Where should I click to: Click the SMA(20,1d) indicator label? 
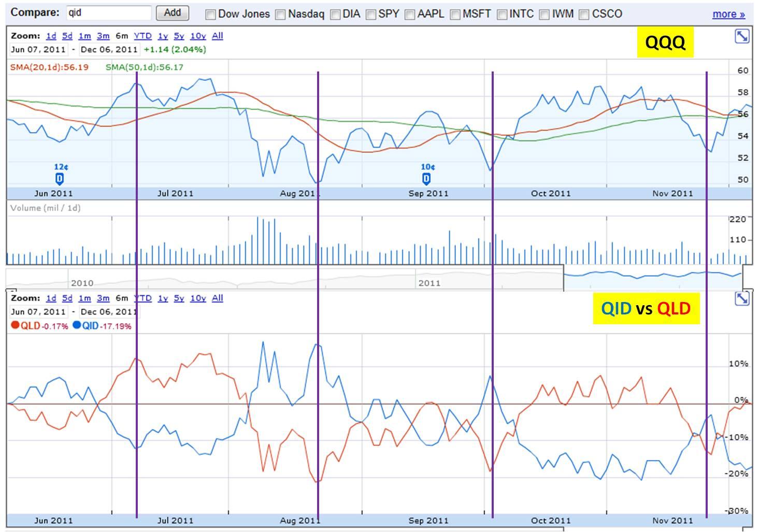tap(49, 67)
